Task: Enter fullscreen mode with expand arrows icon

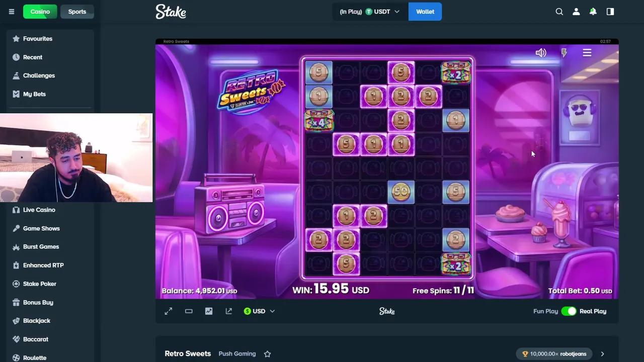Action: tap(169, 311)
